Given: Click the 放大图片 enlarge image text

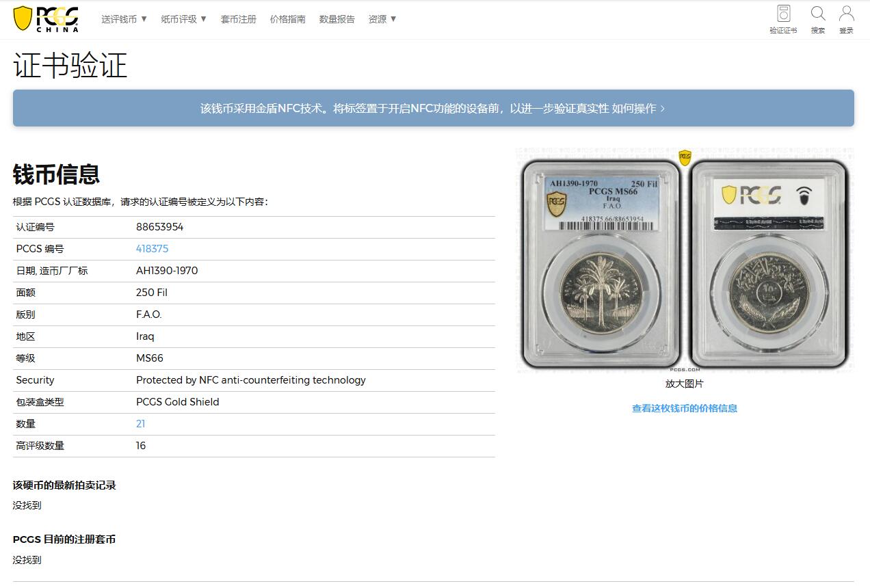Looking at the screenshot, I should 685,384.
